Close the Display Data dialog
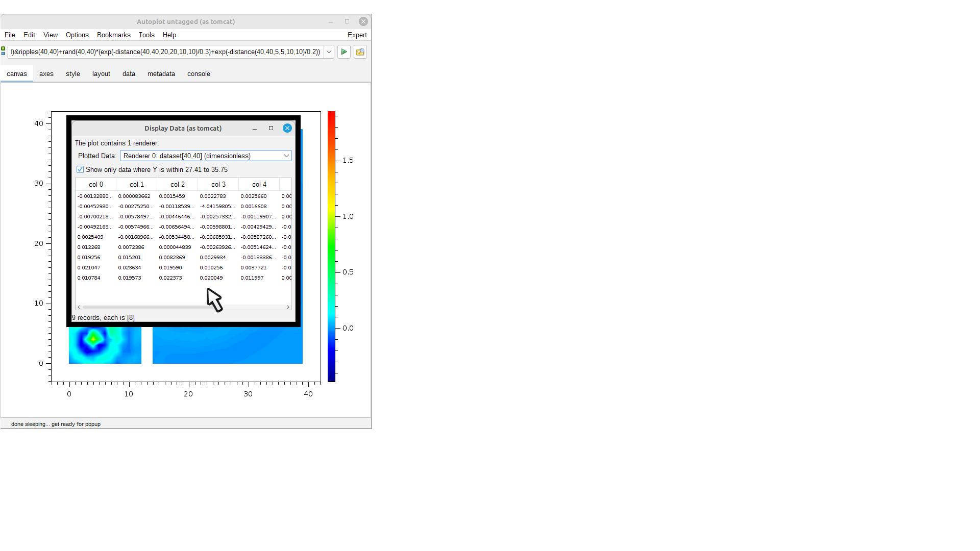The width and height of the screenshot is (980, 551). pos(287,128)
